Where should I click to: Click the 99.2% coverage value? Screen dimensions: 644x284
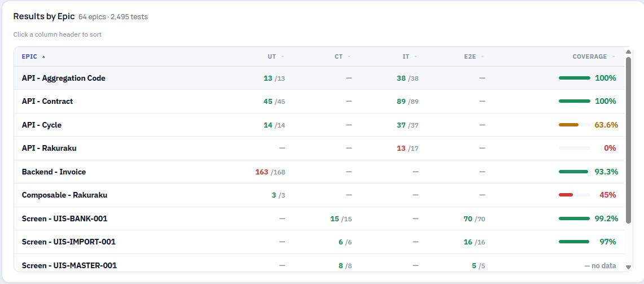coord(606,219)
